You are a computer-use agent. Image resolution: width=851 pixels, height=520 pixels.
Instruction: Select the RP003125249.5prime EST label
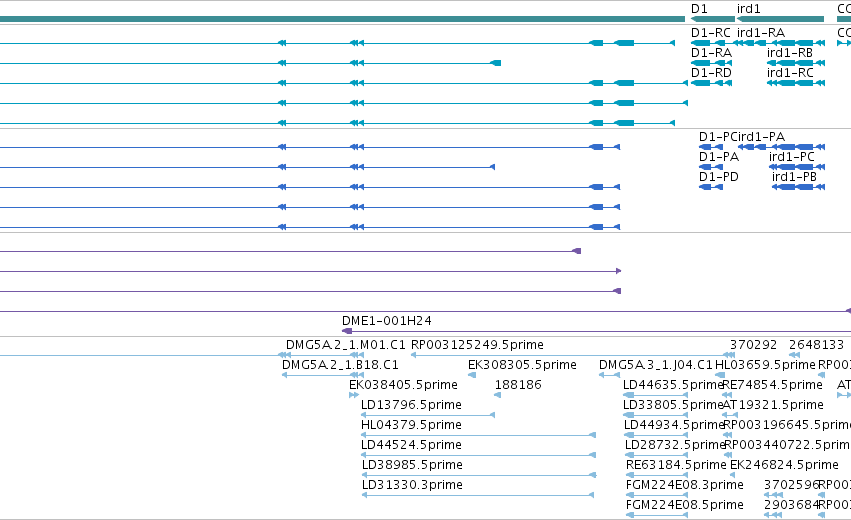(x=477, y=345)
